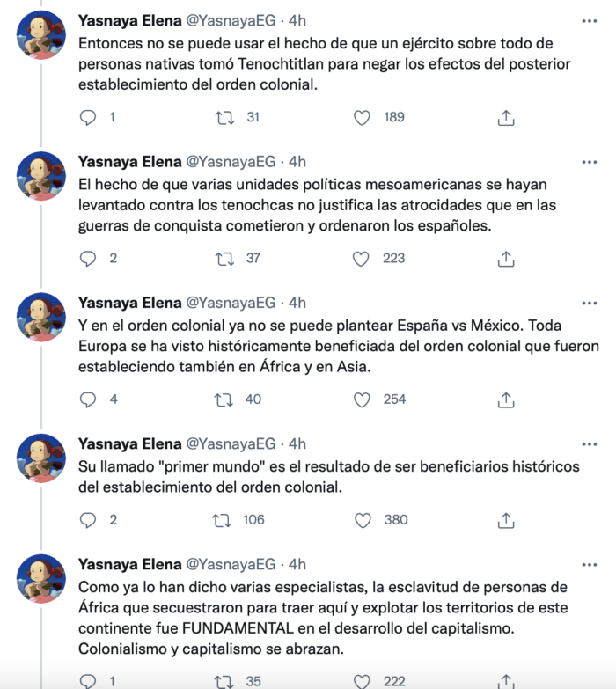Like the tweet with 223 likes
The image size is (616, 689).
[362, 258]
